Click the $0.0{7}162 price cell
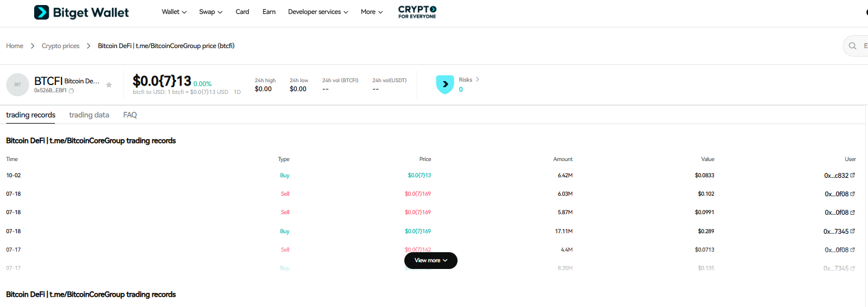868x307 pixels. point(418,249)
